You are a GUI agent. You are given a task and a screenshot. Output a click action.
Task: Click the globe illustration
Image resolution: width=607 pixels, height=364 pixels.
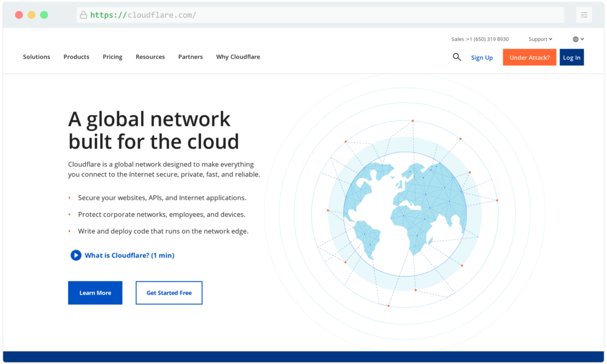pos(405,214)
